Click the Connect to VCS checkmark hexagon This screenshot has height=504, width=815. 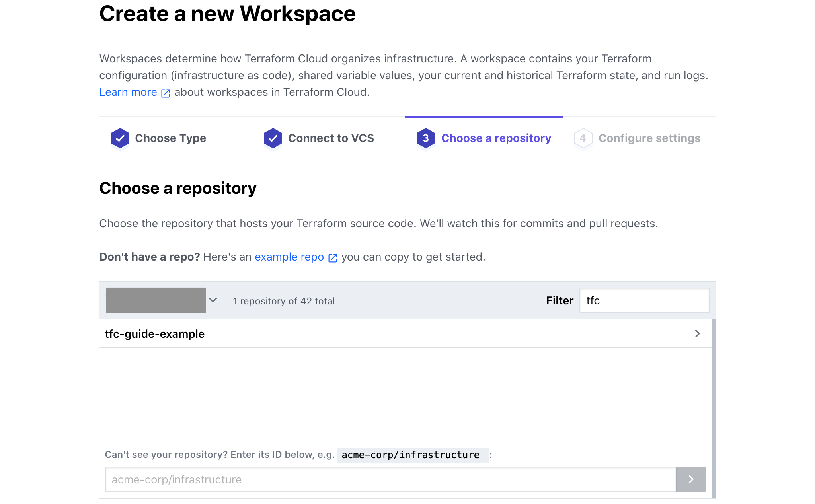(x=273, y=138)
